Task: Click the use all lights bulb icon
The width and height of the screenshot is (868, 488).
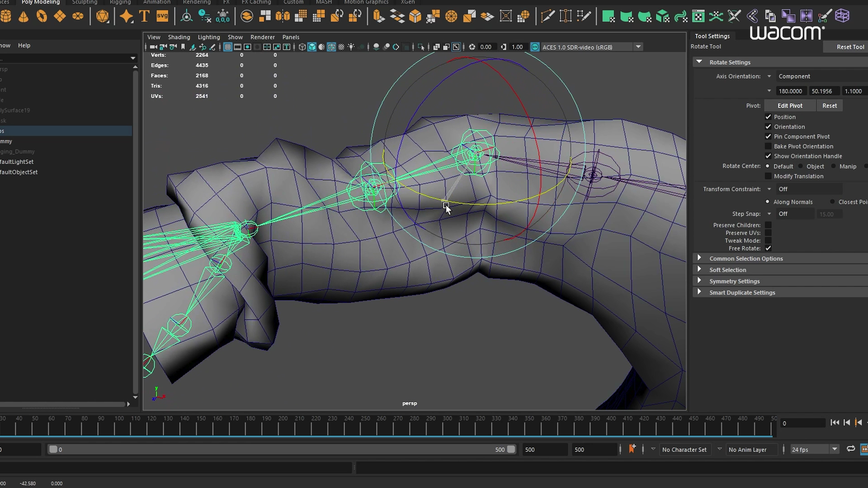Action: [x=351, y=47]
